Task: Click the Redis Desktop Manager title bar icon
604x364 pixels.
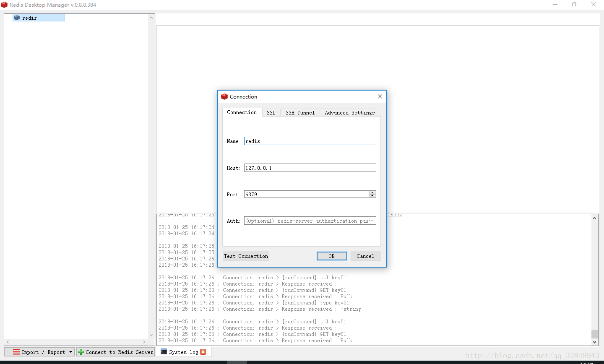Action: pos(4,5)
